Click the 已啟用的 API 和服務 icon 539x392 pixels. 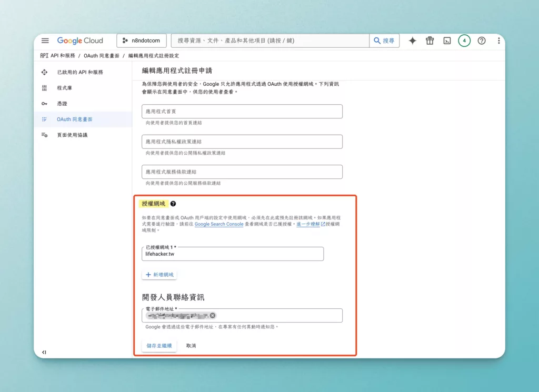click(x=44, y=72)
